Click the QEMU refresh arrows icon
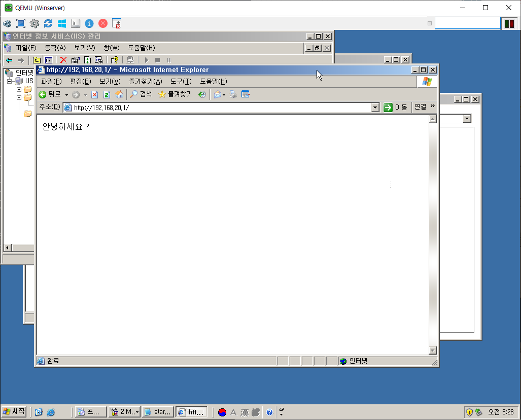Image resolution: width=521 pixels, height=420 pixels. tap(48, 23)
